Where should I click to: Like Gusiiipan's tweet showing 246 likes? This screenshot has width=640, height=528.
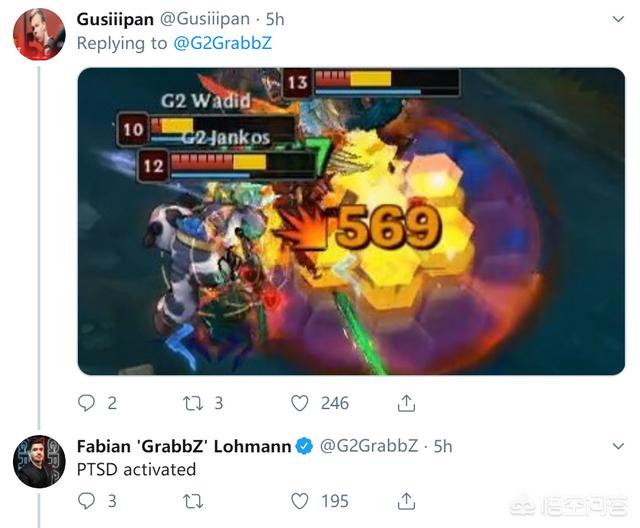[300, 403]
